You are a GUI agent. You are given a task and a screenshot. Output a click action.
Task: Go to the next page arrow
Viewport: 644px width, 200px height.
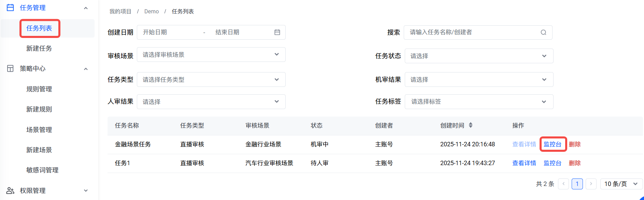pyautogui.click(x=591, y=184)
